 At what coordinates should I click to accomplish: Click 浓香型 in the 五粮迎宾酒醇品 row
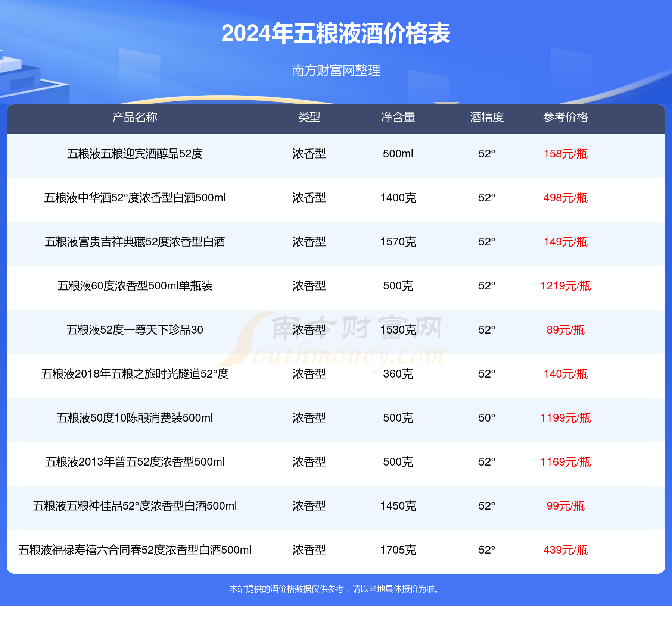point(309,154)
